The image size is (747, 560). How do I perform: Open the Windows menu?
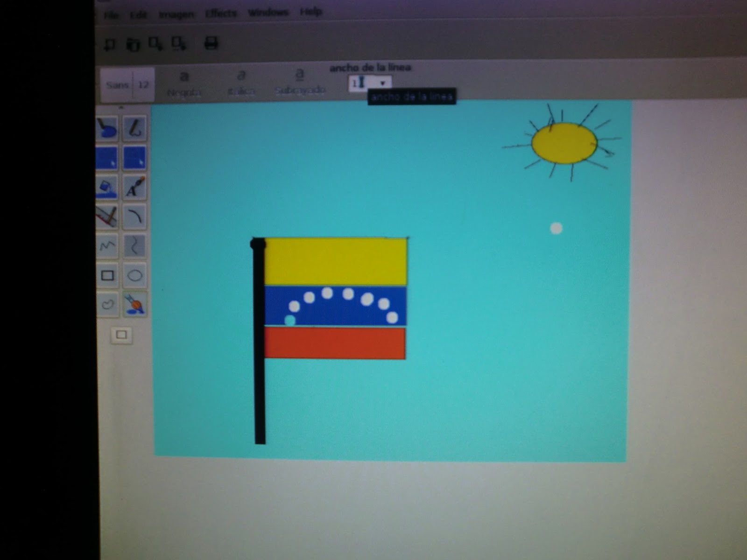pyautogui.click(x=268, y=13)
